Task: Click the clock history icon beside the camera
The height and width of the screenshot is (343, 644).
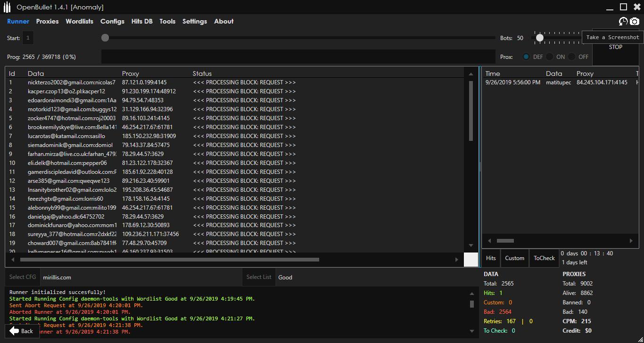Action: [x=623, y=21]
